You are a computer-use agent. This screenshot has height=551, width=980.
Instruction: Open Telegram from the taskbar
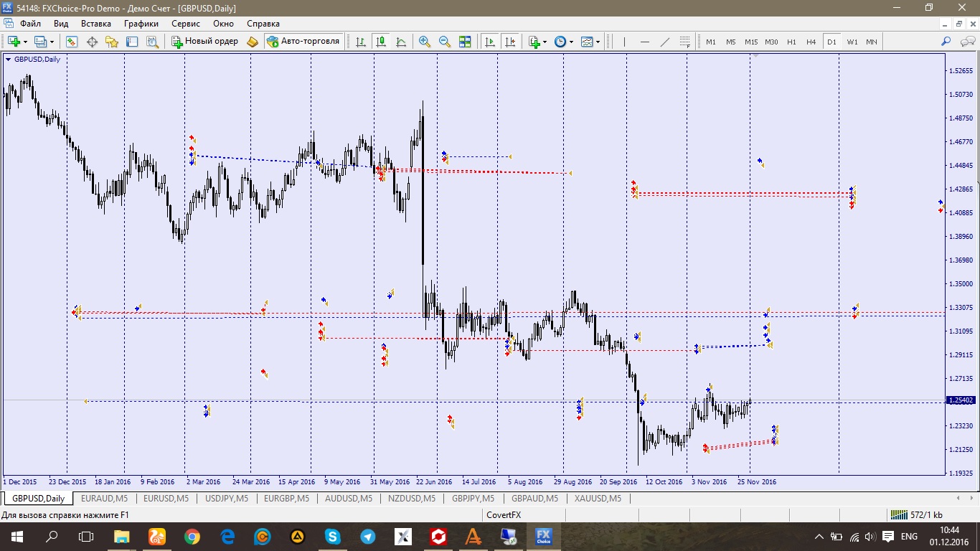coord(367,537)
